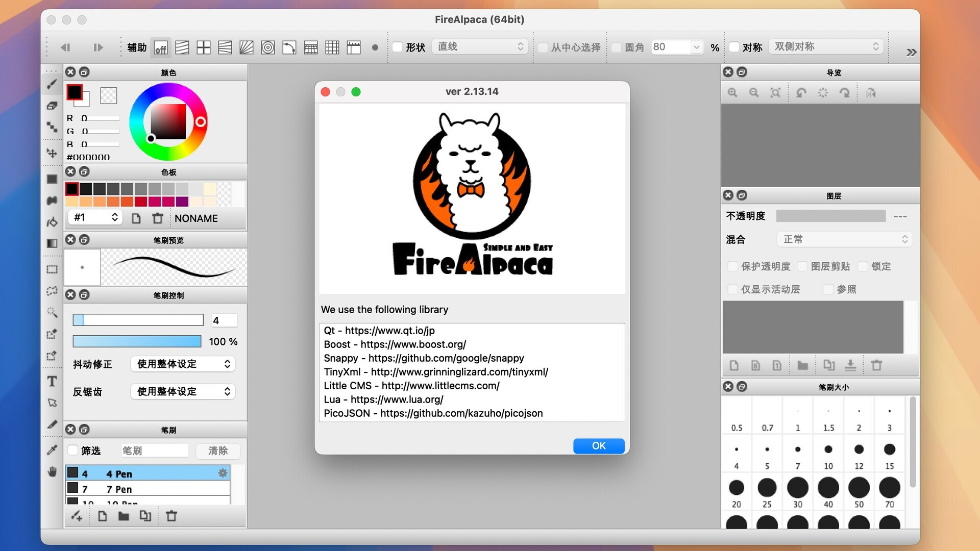
Task: Select the Eyedropper tool
Action: 52,449
